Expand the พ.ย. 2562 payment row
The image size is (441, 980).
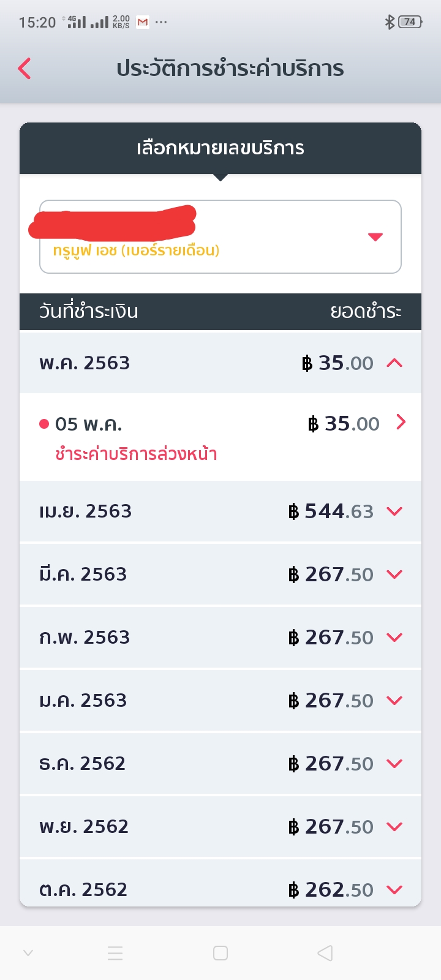[x=395, y=827]
